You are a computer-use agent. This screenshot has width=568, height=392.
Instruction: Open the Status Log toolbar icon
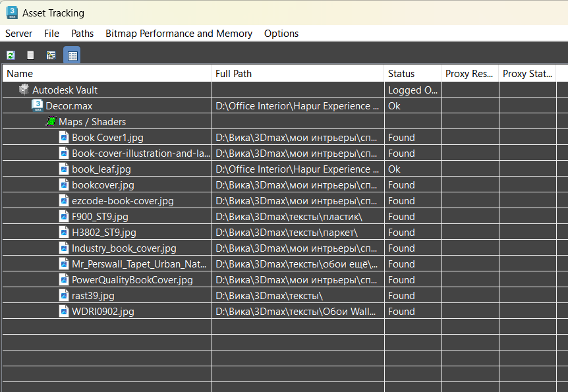[x=30, y=55]
